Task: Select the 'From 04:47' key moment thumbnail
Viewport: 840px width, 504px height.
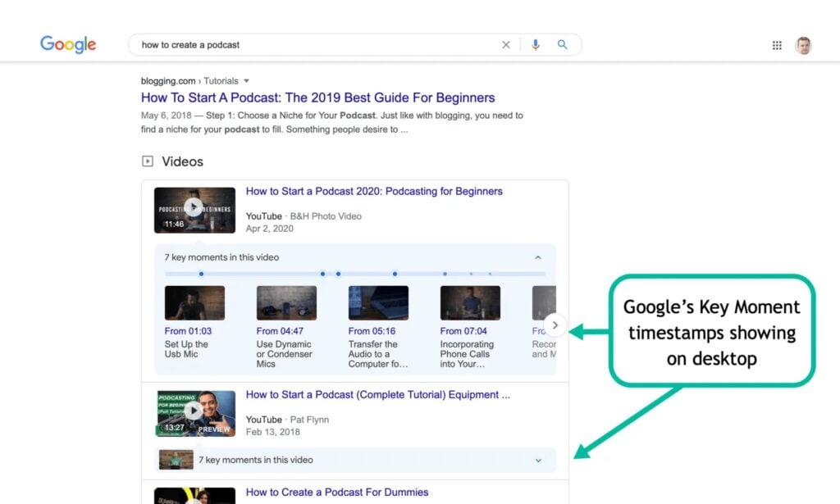Action: click(x=286, y=303)
